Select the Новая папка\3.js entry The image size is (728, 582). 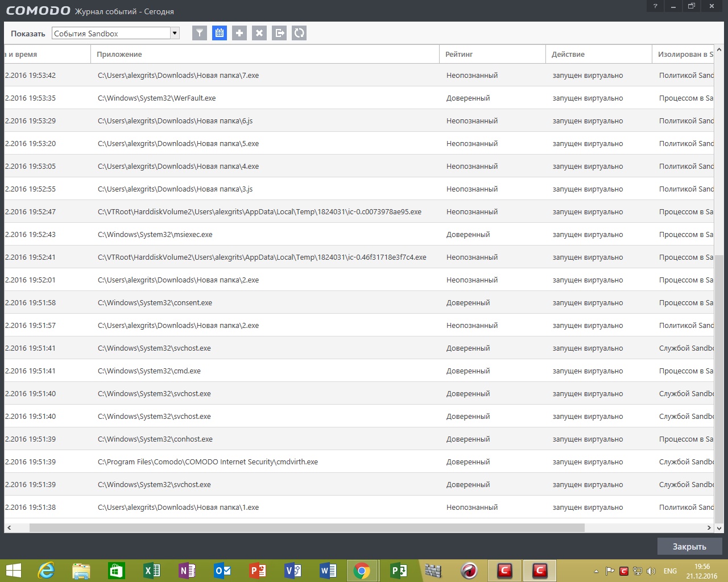pos(359,189)
